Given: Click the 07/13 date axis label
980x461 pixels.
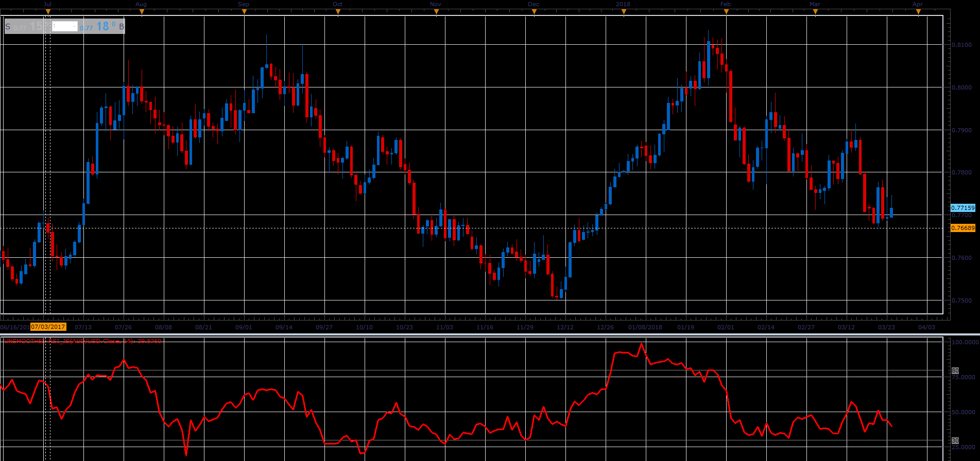Looking at the screenshot, I should [83, 327].
